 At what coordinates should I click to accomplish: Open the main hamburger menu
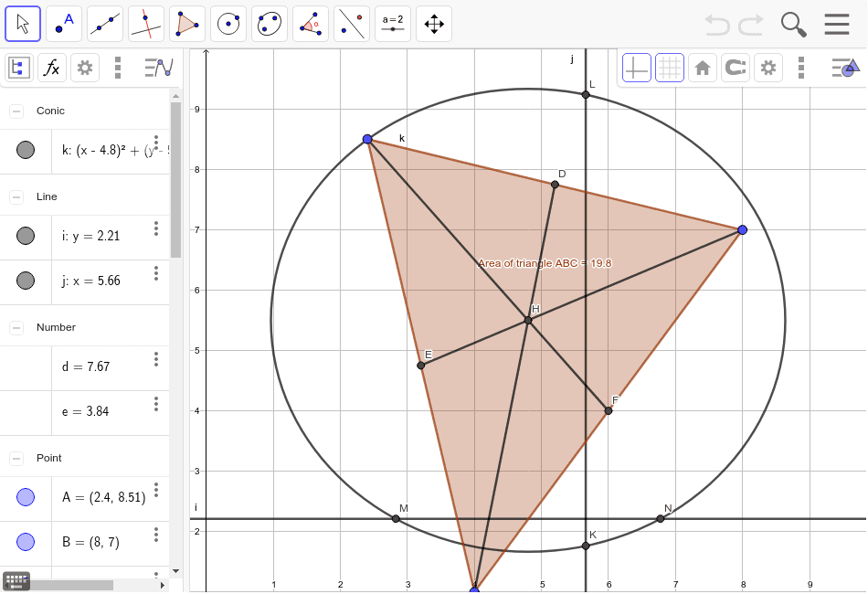(837, 24)
